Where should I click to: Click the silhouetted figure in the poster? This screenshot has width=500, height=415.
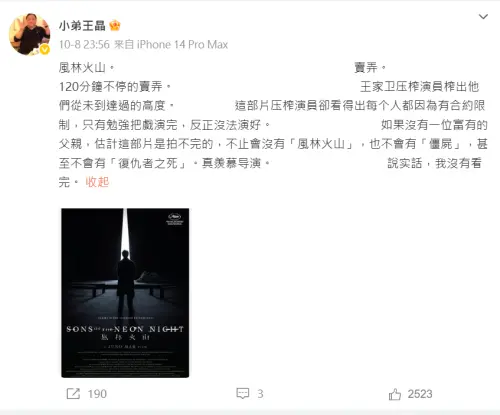tap(126, 277)
